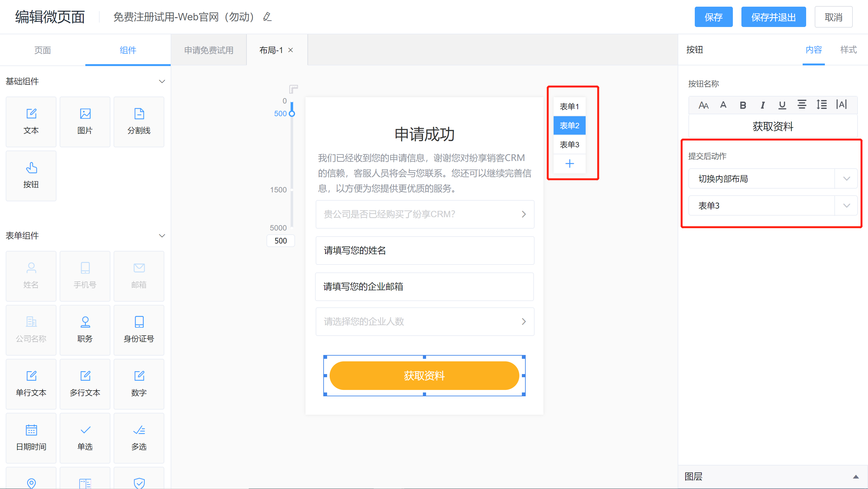Add the 单行文本 form component
Image resolution: width=868 pixels, height=489 pixels.
tap(31, 384)
